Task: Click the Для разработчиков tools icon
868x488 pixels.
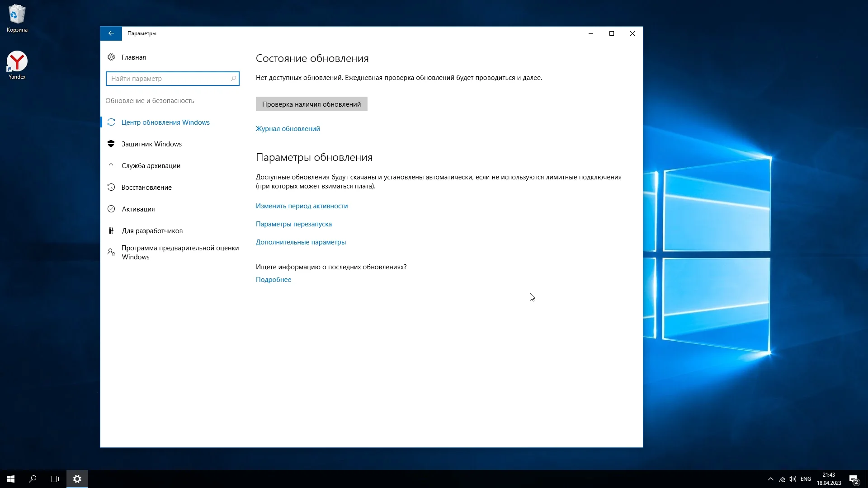Action: click(x=111, y=230)
